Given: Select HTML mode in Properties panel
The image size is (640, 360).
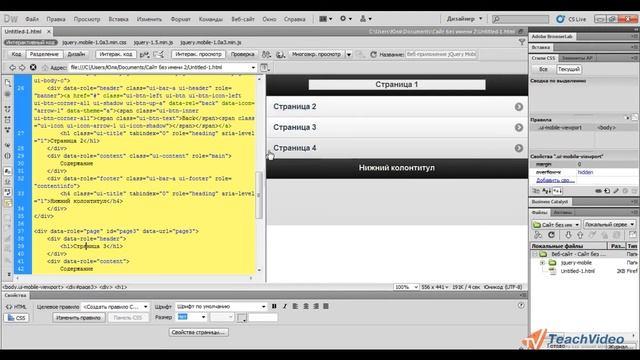Looking at the screenshot, I should 16,307.
